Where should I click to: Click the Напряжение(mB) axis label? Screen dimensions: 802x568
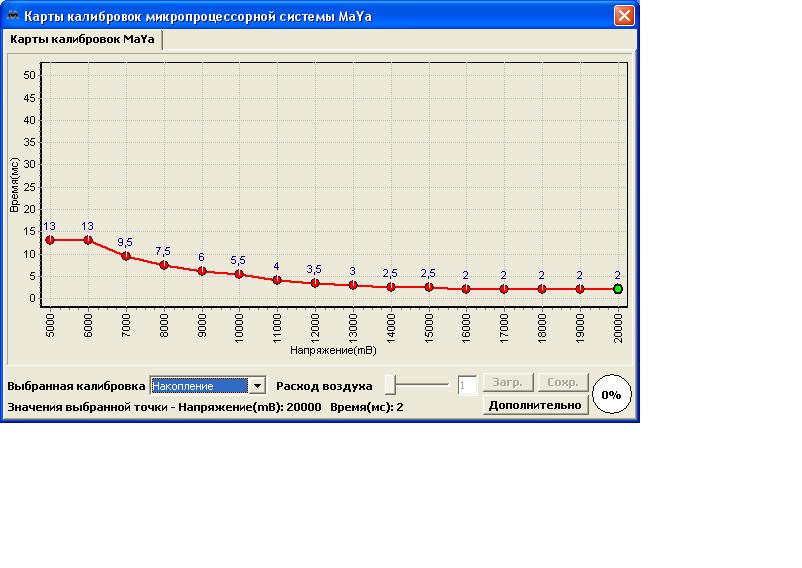click(x=333, y=350)
